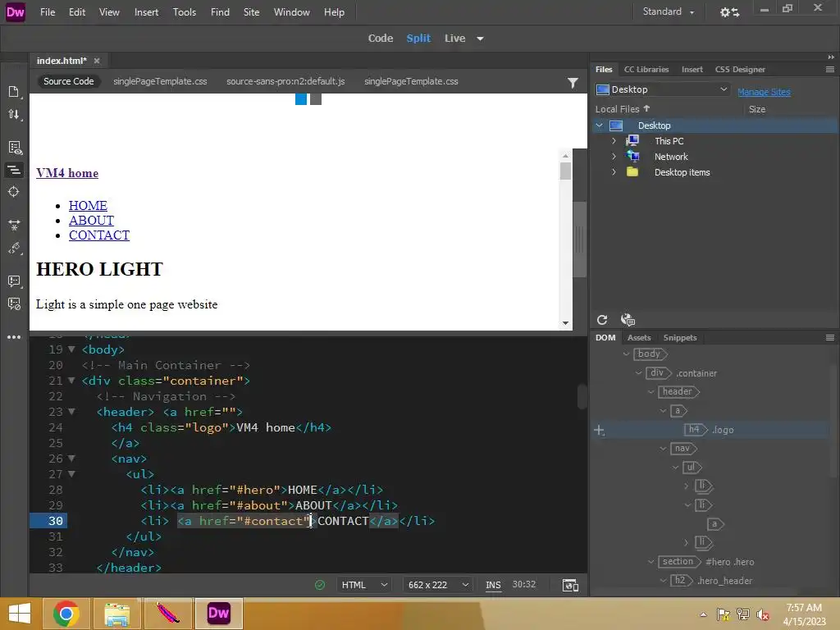This screenshot has width=840, height=630.
Task: Collapse the nav node in DOM panel
Action: (663, 449)
